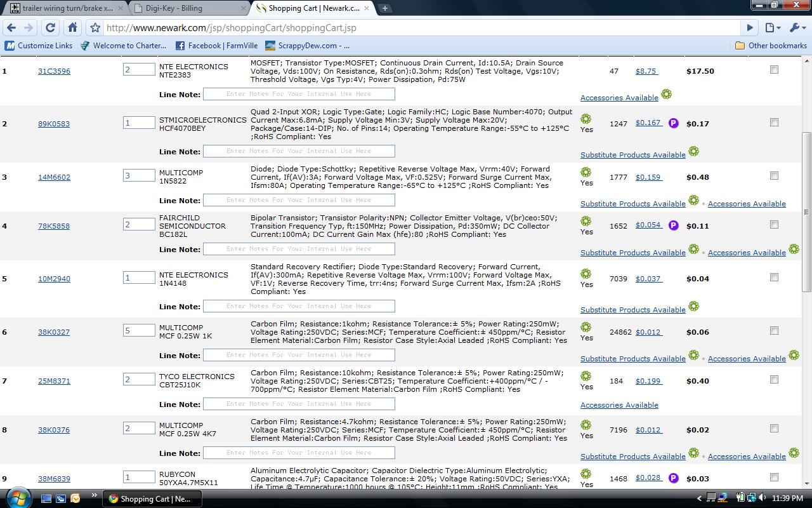
Task: Click the $8.75 unit price link
Action: (x=646, y=71)
